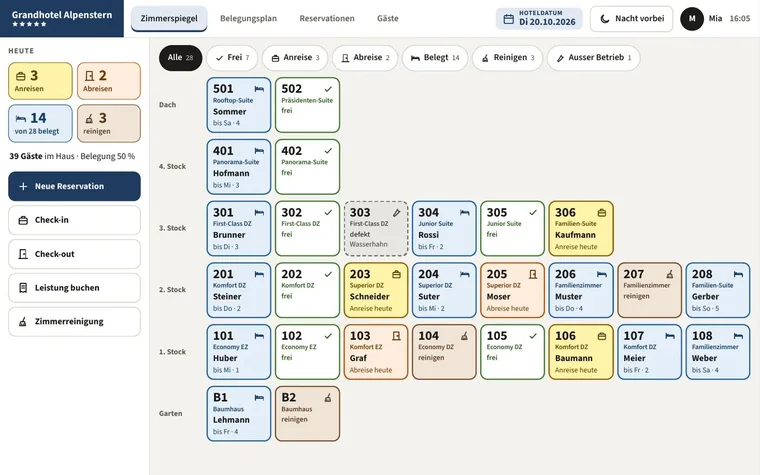Click the 14 von 28 belegt tile
Viewport: 760px width, 475px height.
(40, 124)
